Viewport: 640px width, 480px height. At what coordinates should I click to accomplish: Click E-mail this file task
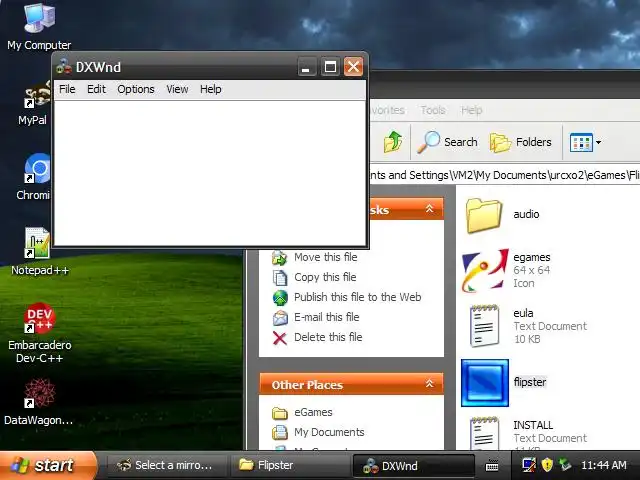(316, 317)
